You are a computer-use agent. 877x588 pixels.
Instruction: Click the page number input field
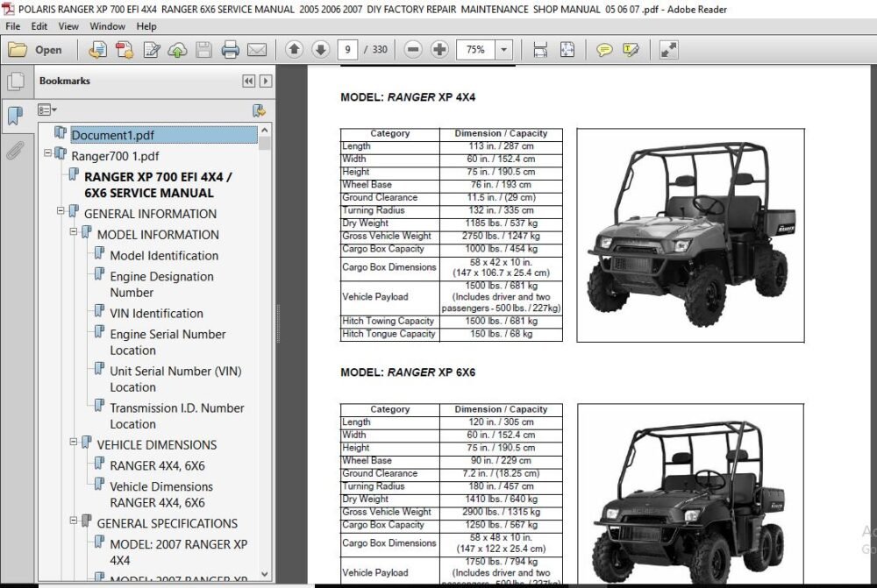[347, 50]
